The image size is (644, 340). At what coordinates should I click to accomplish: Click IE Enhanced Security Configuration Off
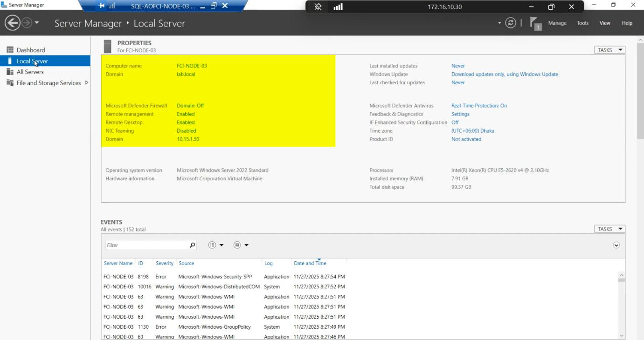point(455,122)
